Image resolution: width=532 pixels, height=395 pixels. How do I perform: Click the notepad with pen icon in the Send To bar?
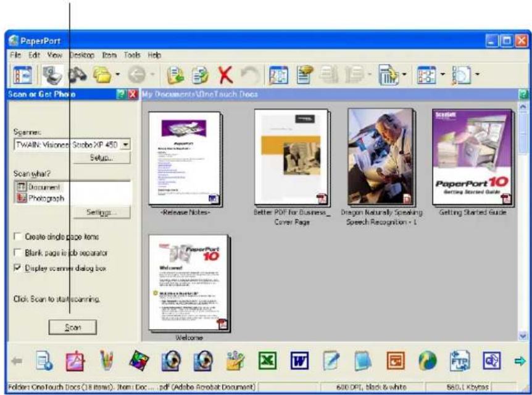click(x=331, y=360)
